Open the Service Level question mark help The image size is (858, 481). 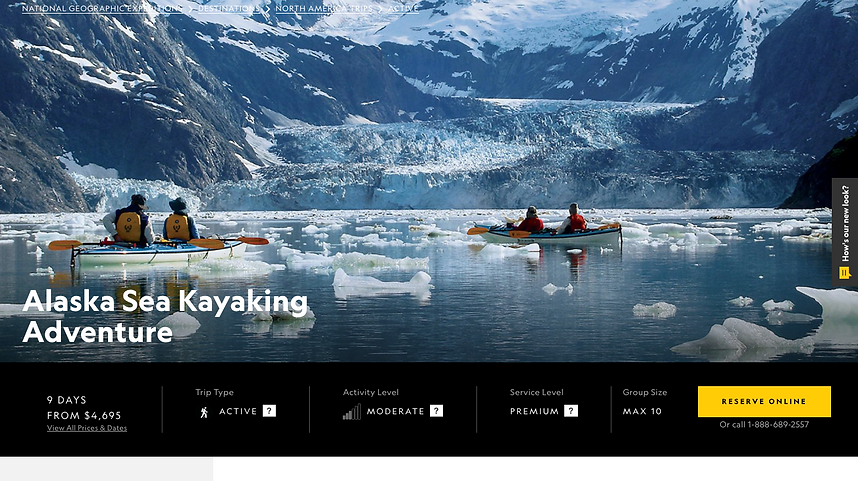[x=571, y=411]
